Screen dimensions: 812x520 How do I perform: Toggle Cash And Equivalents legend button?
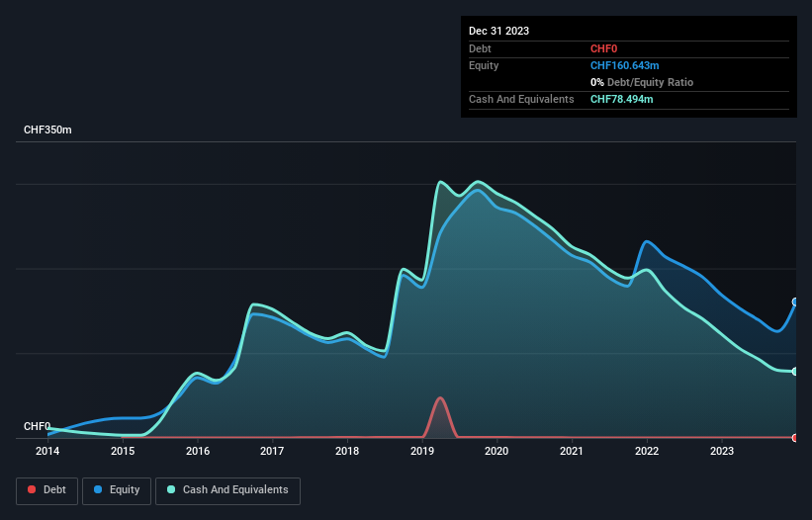coord(227,490)
